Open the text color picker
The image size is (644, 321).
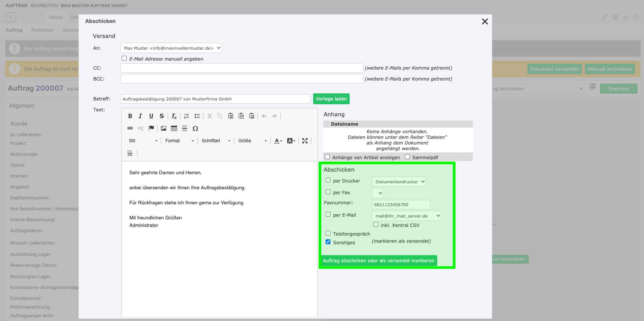coord(278,141)
